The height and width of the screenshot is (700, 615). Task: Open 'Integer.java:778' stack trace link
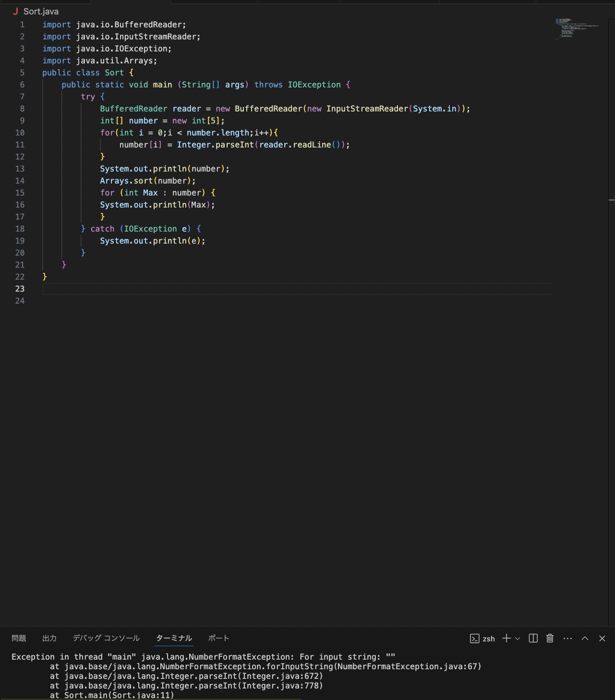[x=280, y=686]
